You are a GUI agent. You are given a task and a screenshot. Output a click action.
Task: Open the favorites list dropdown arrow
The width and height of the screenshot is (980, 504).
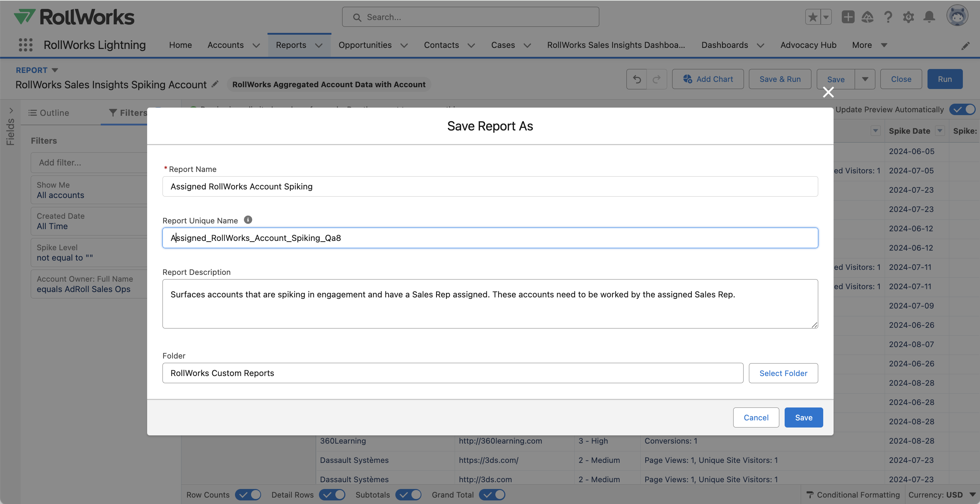[x=826, y=17]
